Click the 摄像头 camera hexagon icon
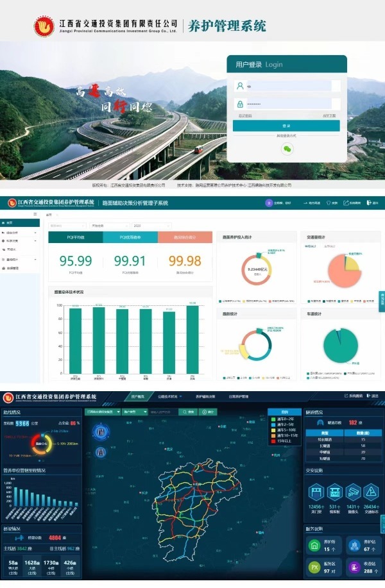 click(353, 492)
